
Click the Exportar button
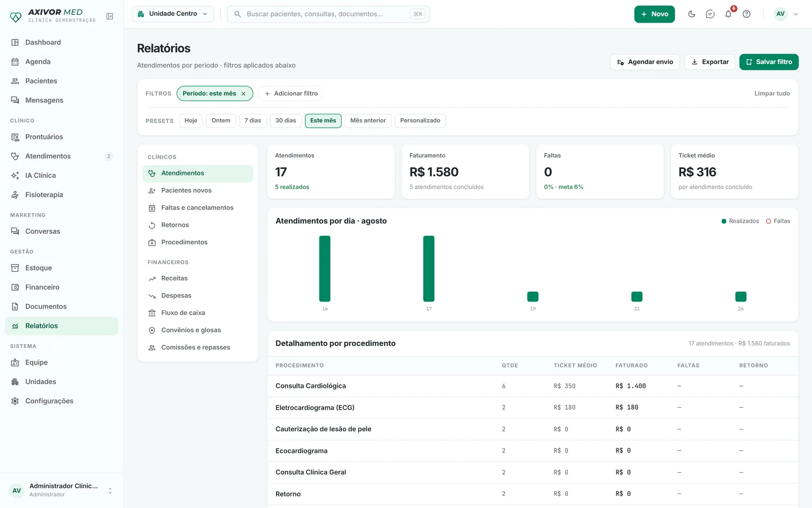pos(710,62)
